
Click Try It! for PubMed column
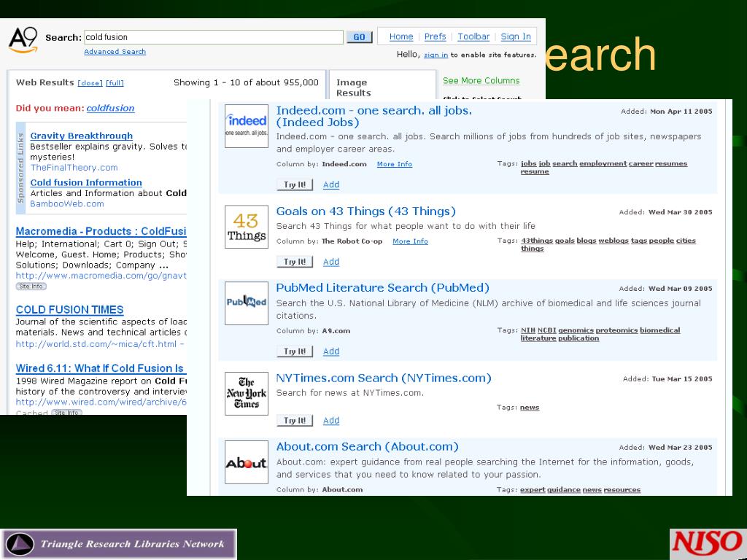(295, 351)
